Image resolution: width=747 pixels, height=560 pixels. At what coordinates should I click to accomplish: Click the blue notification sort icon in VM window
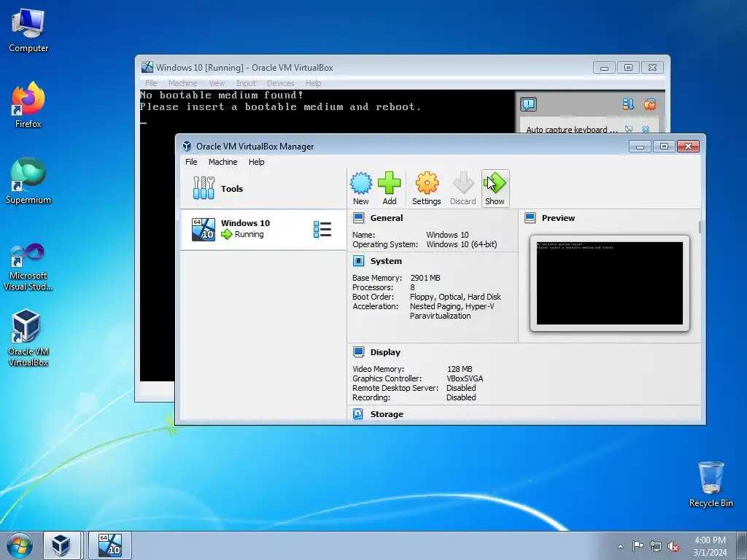[628, 104]
